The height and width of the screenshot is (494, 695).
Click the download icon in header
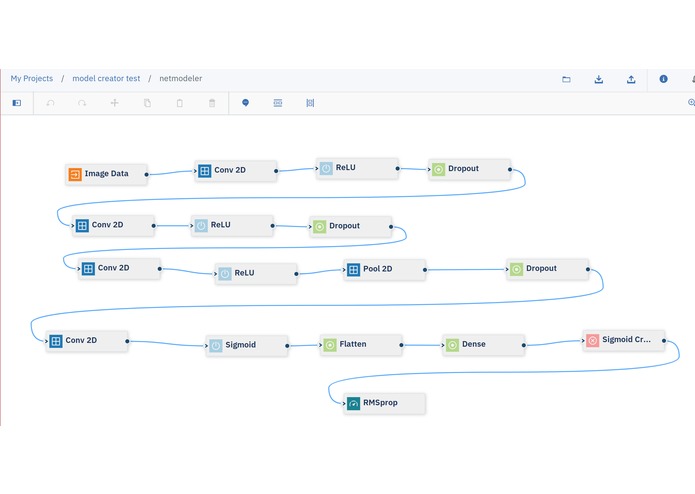(599, 79)
